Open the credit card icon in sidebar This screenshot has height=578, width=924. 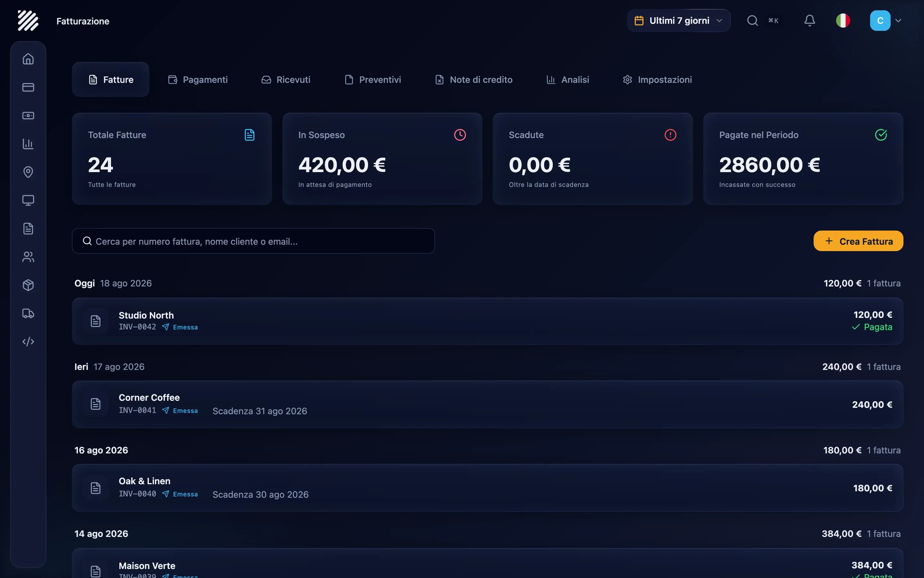tap(28, 87)
